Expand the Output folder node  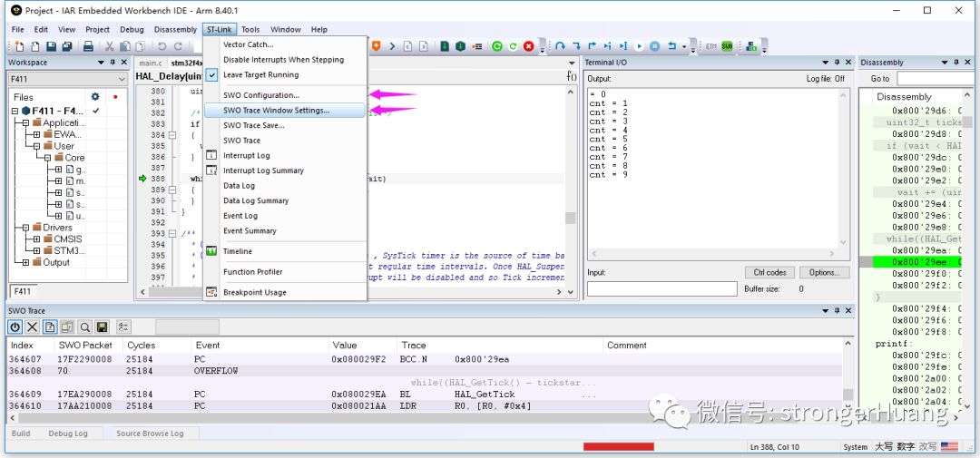(x=26, y=262)
